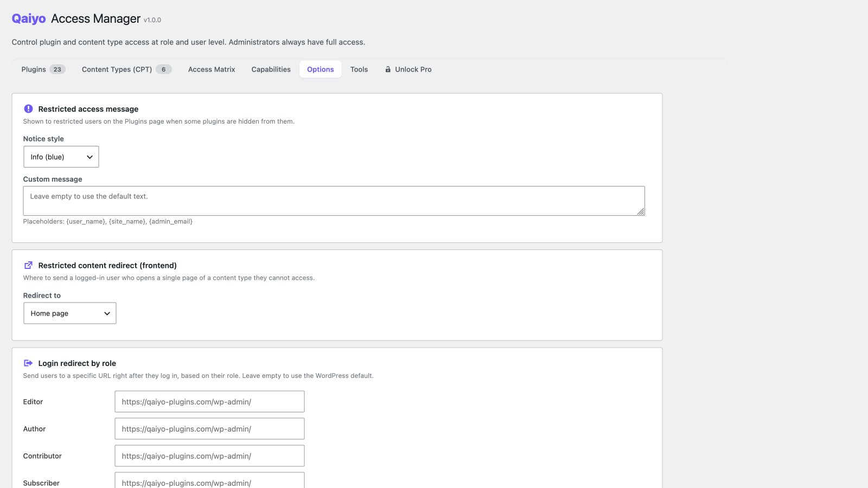The width and height of the screenshot is (868, 488).
Task: Click the Editor login redirect URL field
Action: click(x=209, y=402)
